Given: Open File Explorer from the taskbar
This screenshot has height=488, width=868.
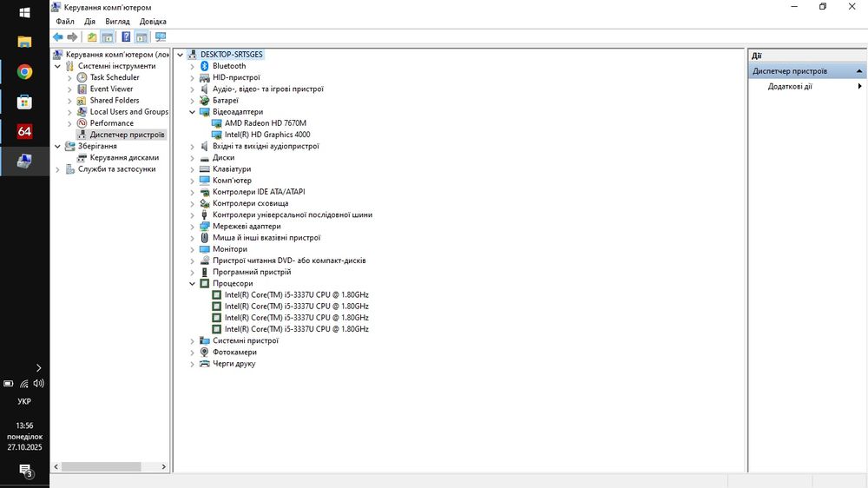Looking at the screenshot, I should tap(24, 42).
